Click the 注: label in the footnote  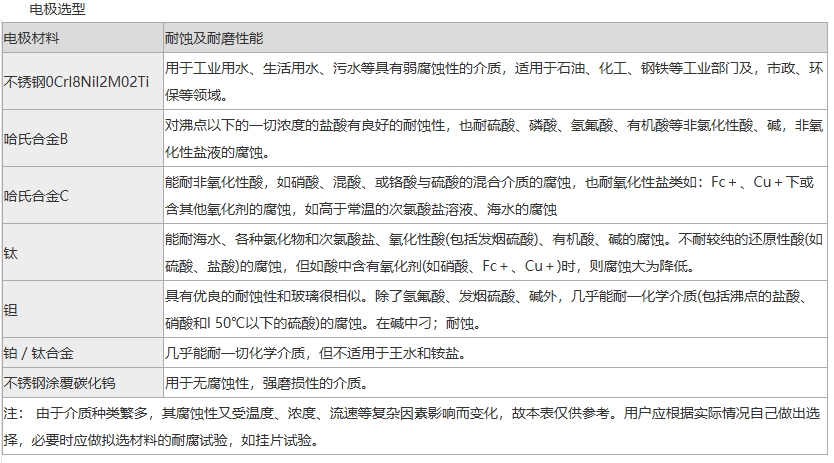[14, 413]
